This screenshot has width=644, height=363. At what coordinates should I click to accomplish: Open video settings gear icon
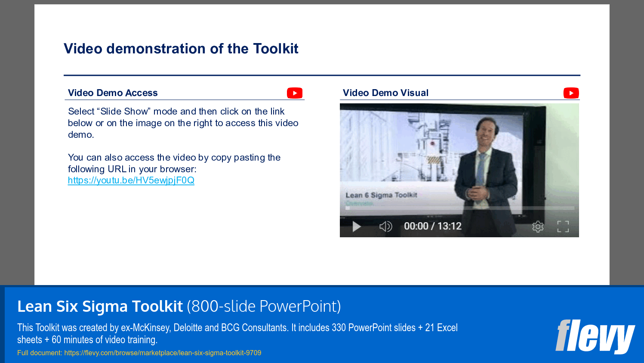click(538, 226)
